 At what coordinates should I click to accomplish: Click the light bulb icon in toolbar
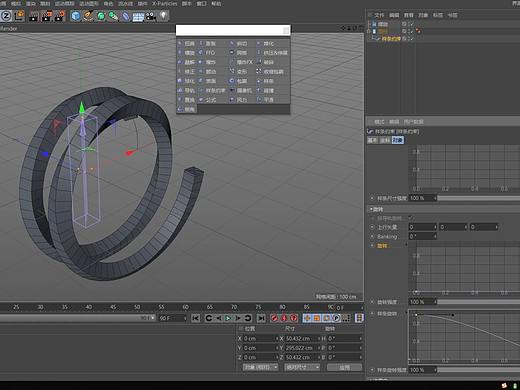pyautogui.click(x=163, y=16)
